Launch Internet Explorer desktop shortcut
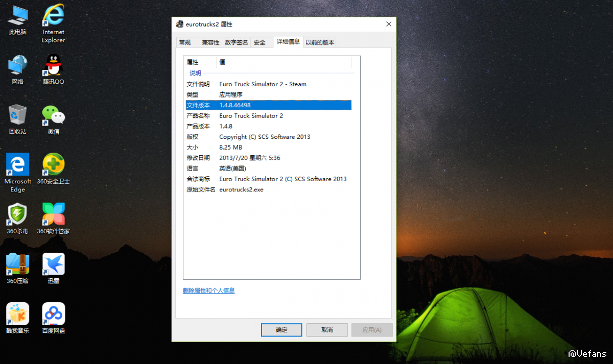 pos(53,23)
